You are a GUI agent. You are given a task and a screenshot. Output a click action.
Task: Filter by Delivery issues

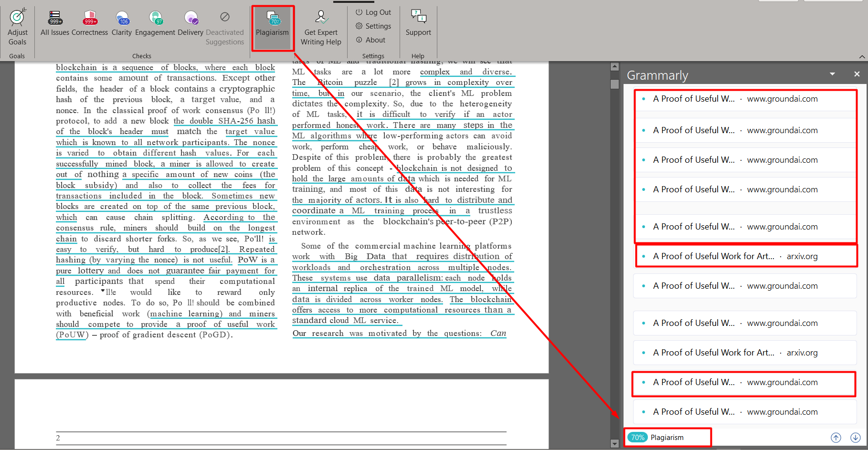[191, 23]
